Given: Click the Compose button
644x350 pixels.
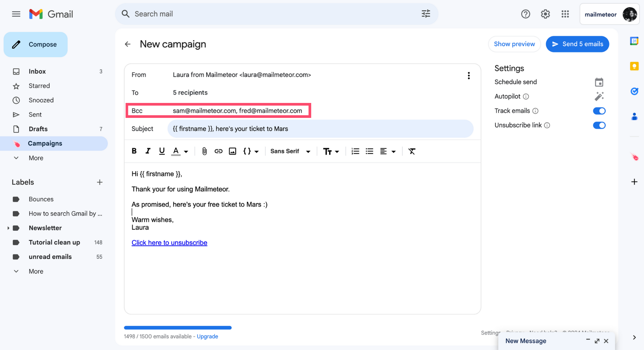Looking at the screenshot, I should coord(36,44).
